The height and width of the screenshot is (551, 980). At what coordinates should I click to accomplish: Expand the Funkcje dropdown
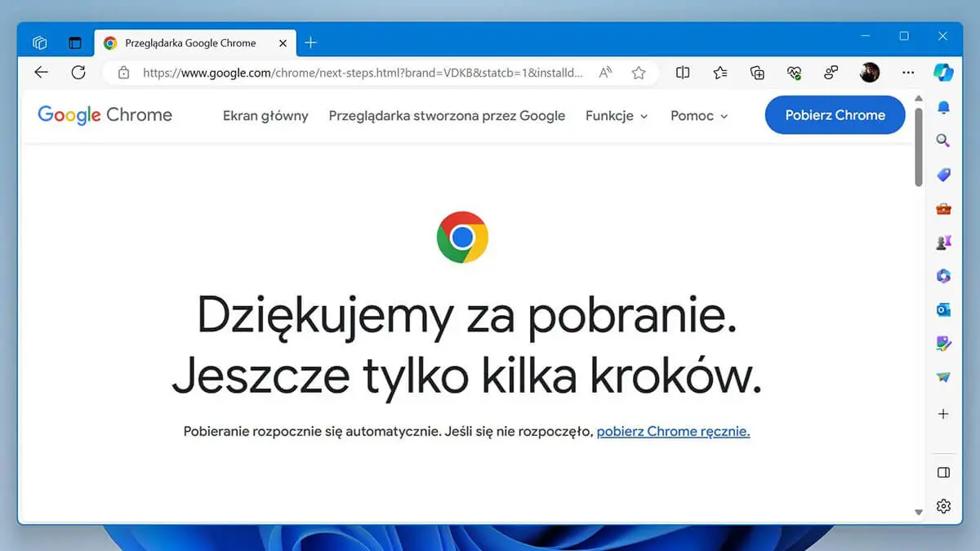click(x=617, y=115)
